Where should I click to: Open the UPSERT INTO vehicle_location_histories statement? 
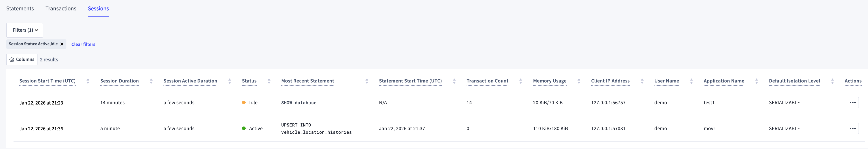(316, 129)
